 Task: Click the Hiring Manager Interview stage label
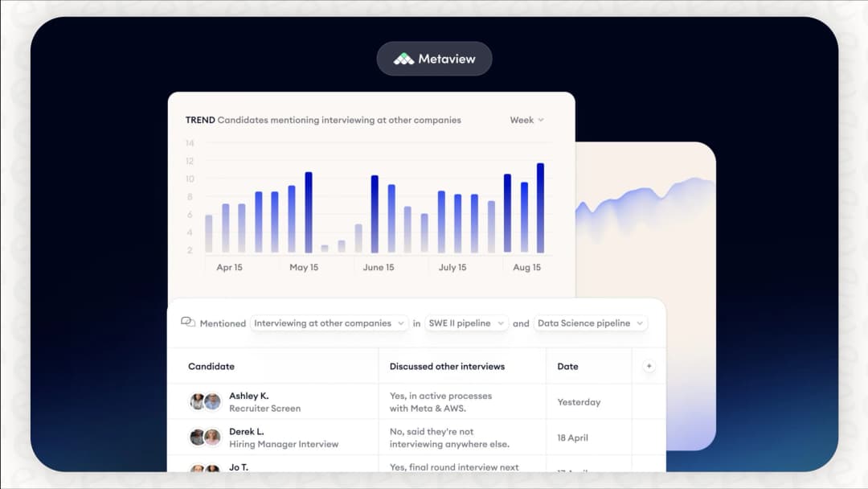[284, 444]
